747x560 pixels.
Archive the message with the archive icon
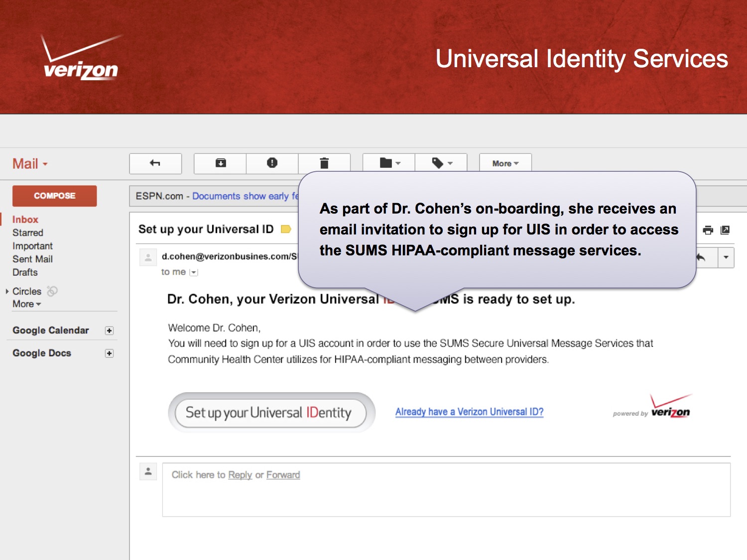pyautogui.click(x=221, y=163)
